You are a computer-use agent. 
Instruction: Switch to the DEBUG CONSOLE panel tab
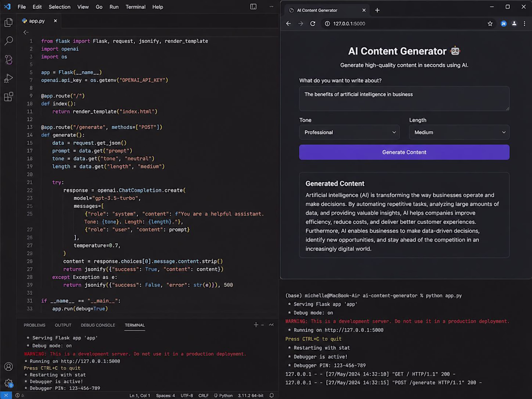(x=98, y=325)
